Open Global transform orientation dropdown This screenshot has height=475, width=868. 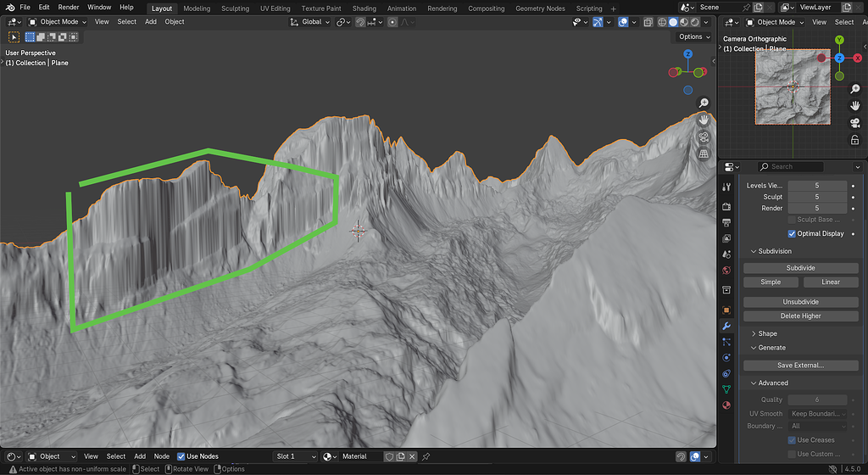[x=310, y=22]
